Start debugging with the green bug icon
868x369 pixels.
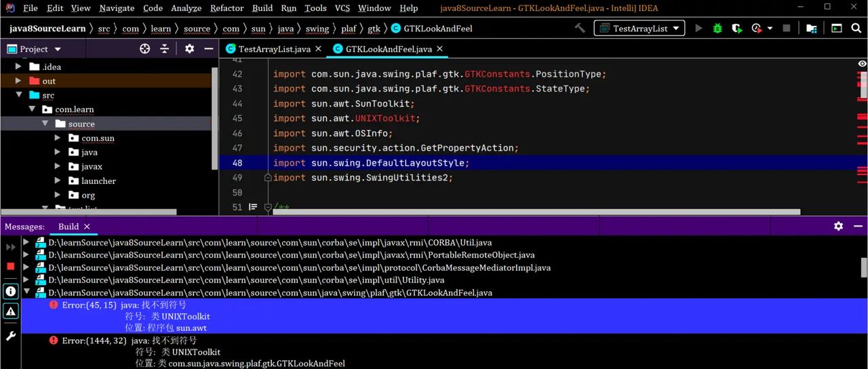(x=717, y=28)
